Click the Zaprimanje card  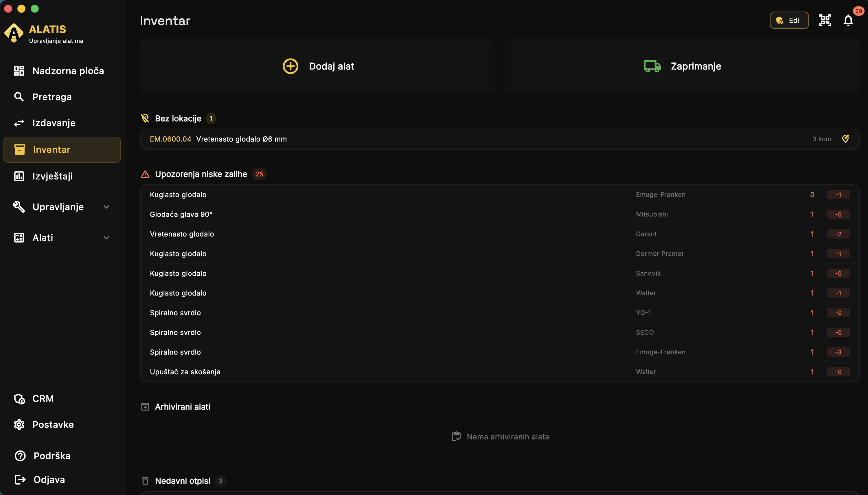tap(682, 66)
